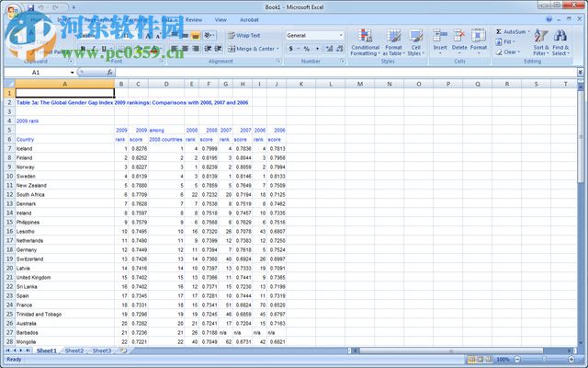Click the Select All corner button
Screen dimensions: 588x368
9,84
